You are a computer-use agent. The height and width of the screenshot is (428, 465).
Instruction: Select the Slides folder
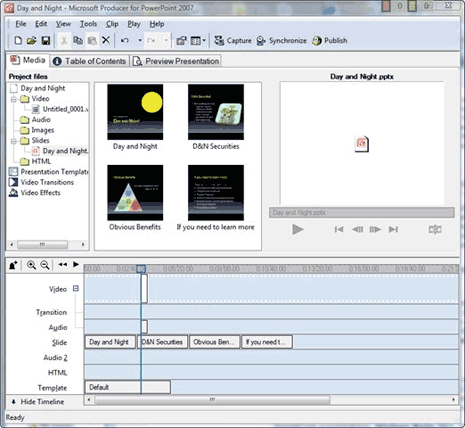[x=40, y=140]
